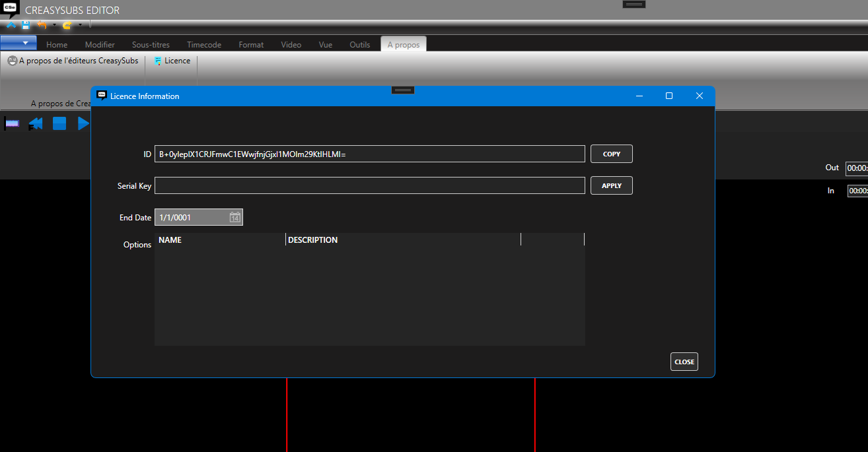868x452 pixels.
Task: Open the redo history dropdown arrow
Action: pos(79,25)
